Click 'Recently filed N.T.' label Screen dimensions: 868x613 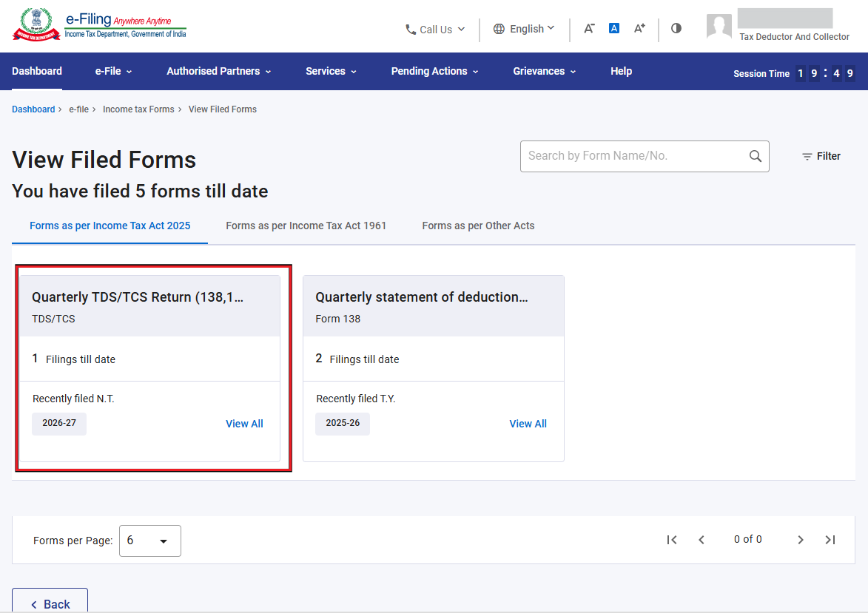click(x=73, y=399)
